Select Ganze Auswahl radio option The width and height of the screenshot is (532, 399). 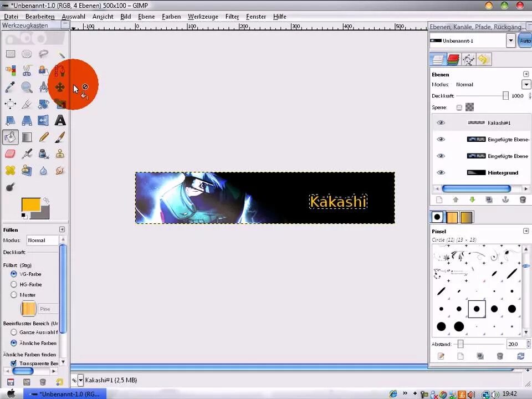13,332
